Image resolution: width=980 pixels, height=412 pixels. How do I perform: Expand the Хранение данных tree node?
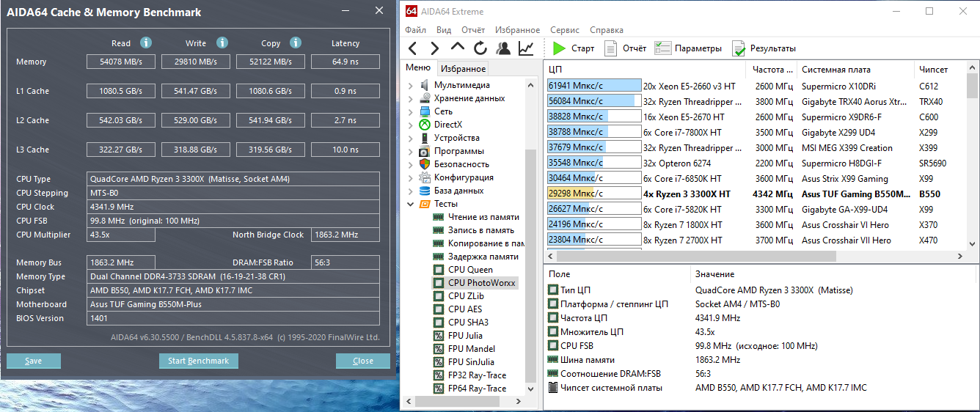(411, 98)
